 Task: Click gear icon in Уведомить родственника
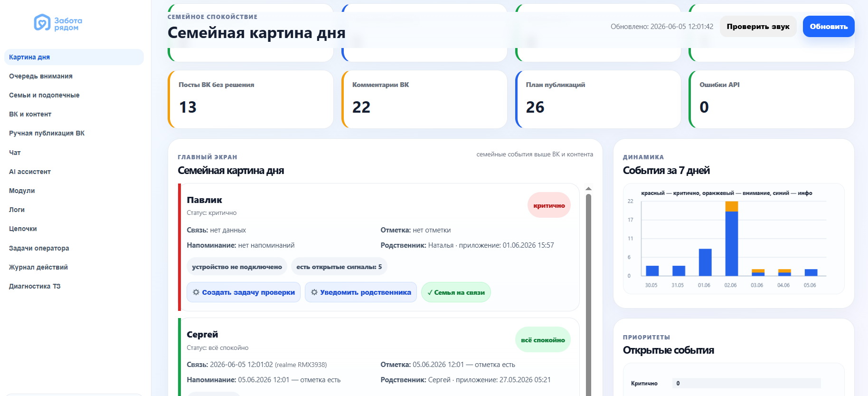click(x=314, y=292)
